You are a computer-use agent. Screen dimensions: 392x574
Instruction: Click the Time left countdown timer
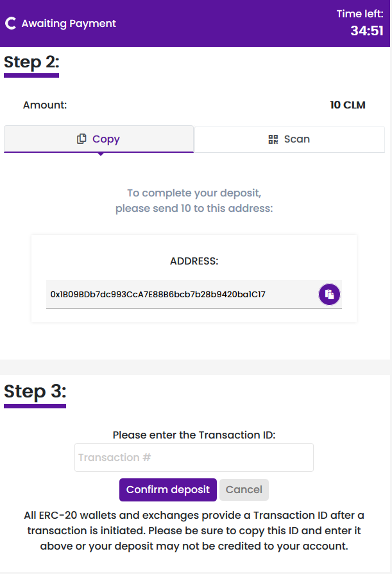[367, 31]
